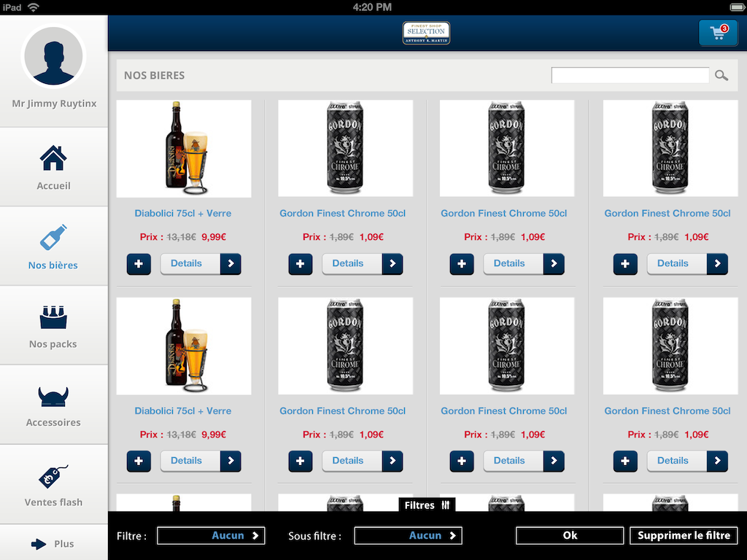
Task: Click top-row Gordon Finest Chrome title, second column
Action: tap(343, 214)
